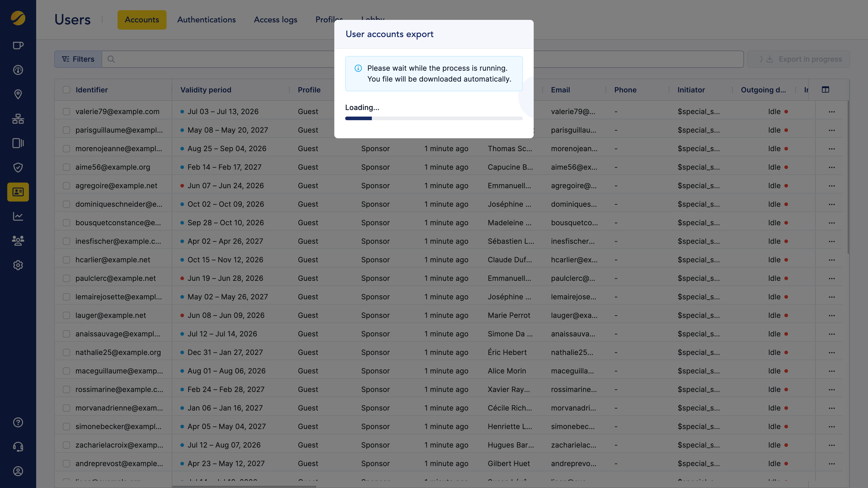Image resolution: width=868 pixels, height=488 pixels.
Task: Open the location pin sidebar icon
Action: point(18,94)
